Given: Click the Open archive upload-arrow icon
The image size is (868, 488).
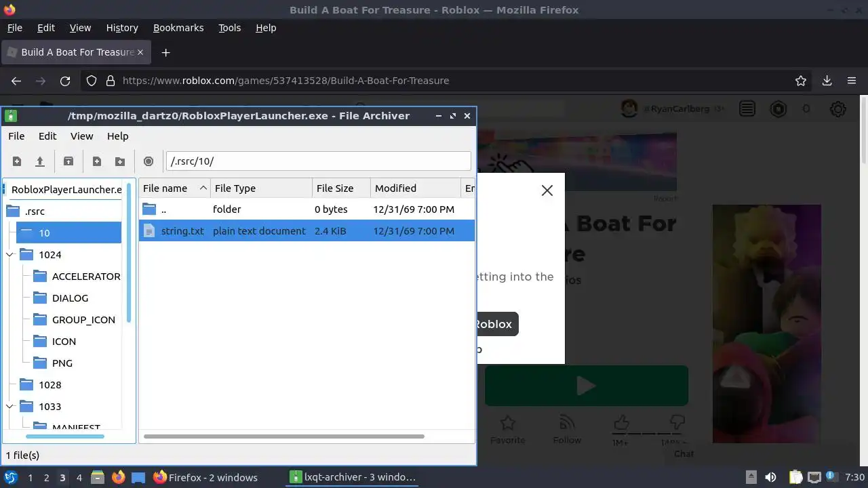Looking at the screenshot, I should (x=40, y=161).
